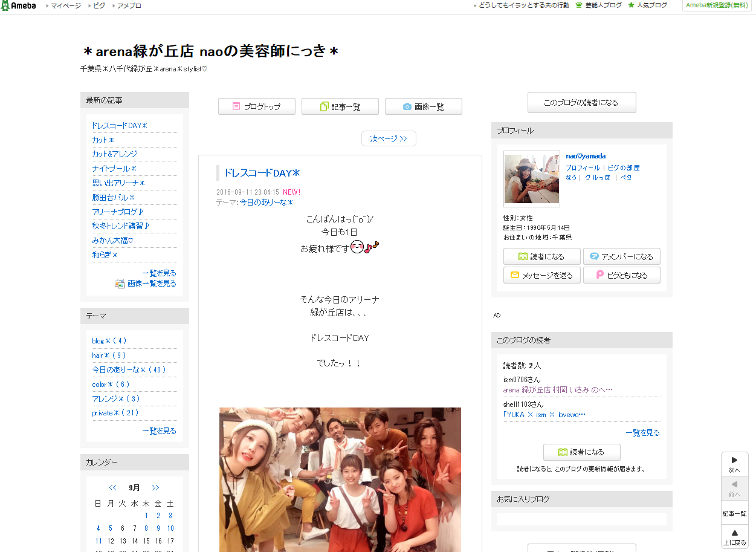Open the post ドレスコードDAY＊
The image size is (756, 552).
(263, 173)
